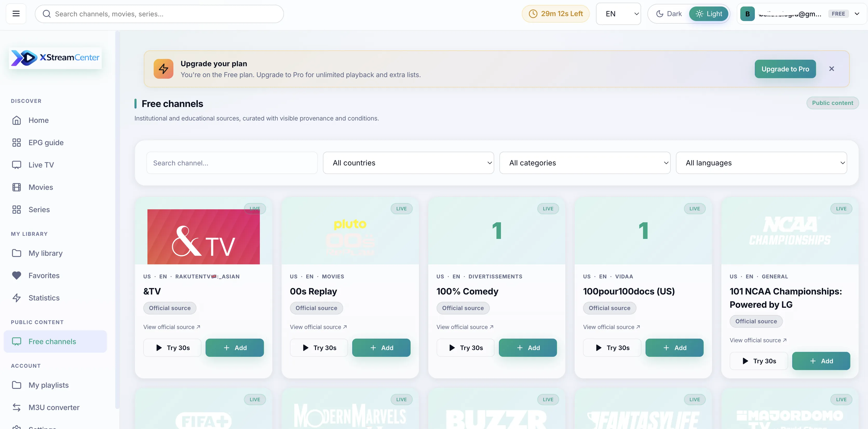The image size is (868, 429).
Task: Click the FREE plan badge
Action: pyautogui.click(x=838, y=14)
